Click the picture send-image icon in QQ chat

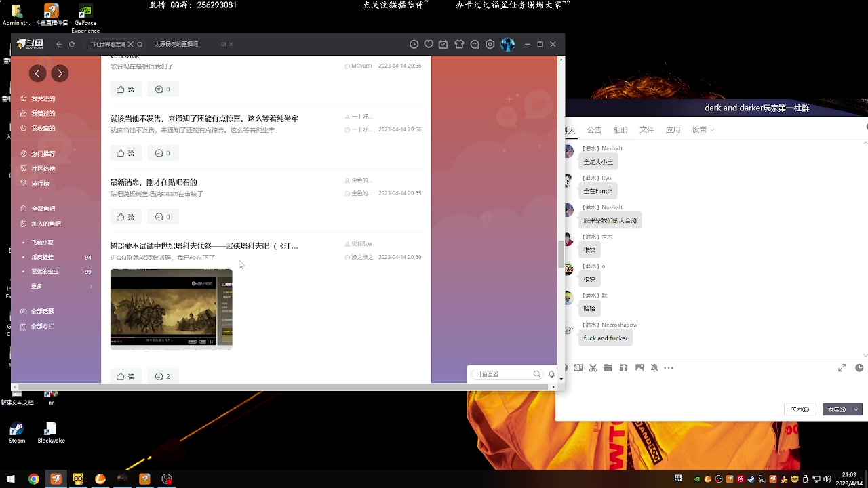tap(639, 368)
